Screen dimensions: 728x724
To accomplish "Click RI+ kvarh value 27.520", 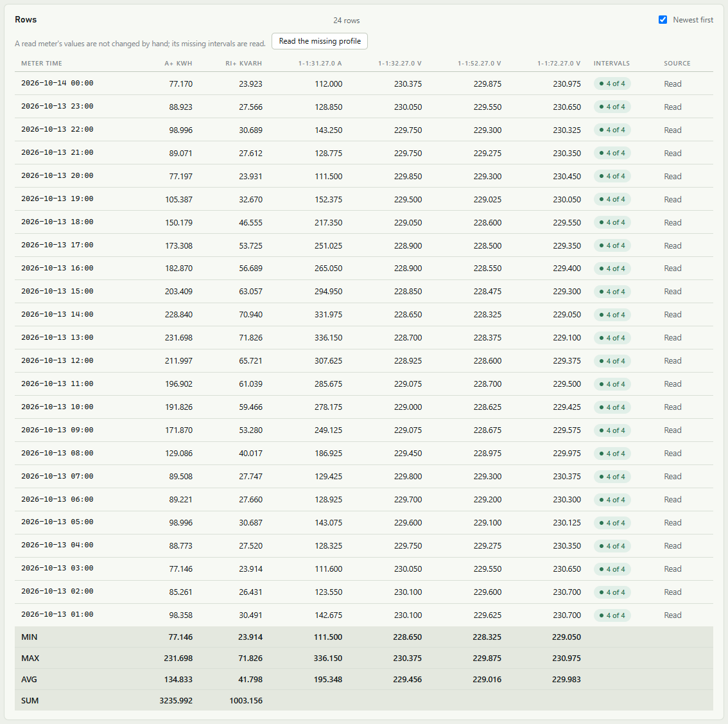I will click(x=251, y=546).
